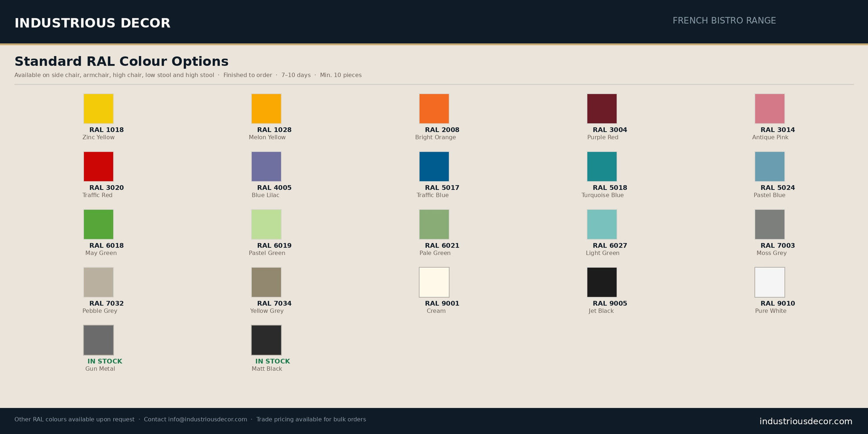Click the 'RAL 3004' code label

click(610, 130)
